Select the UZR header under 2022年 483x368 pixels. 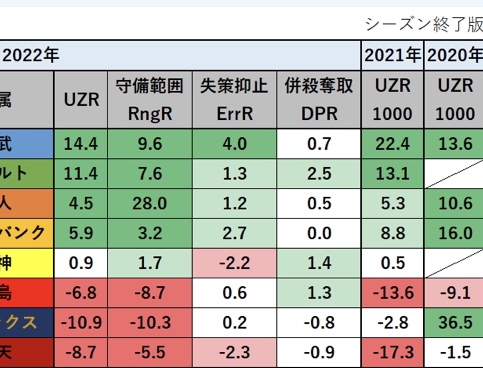[81, 100]
